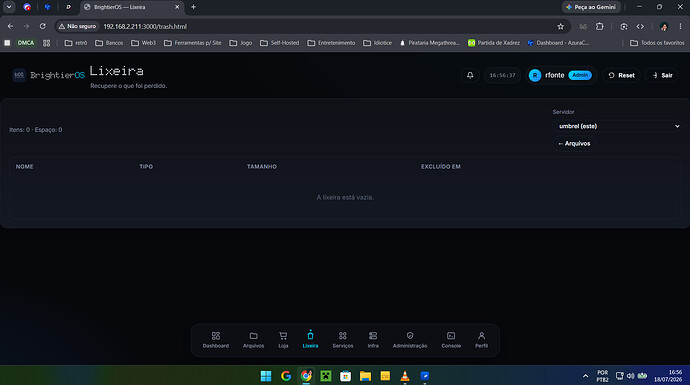This screenshot has width=690, height=385.
Task: Open the notifications bell icon
Action: 470,75
